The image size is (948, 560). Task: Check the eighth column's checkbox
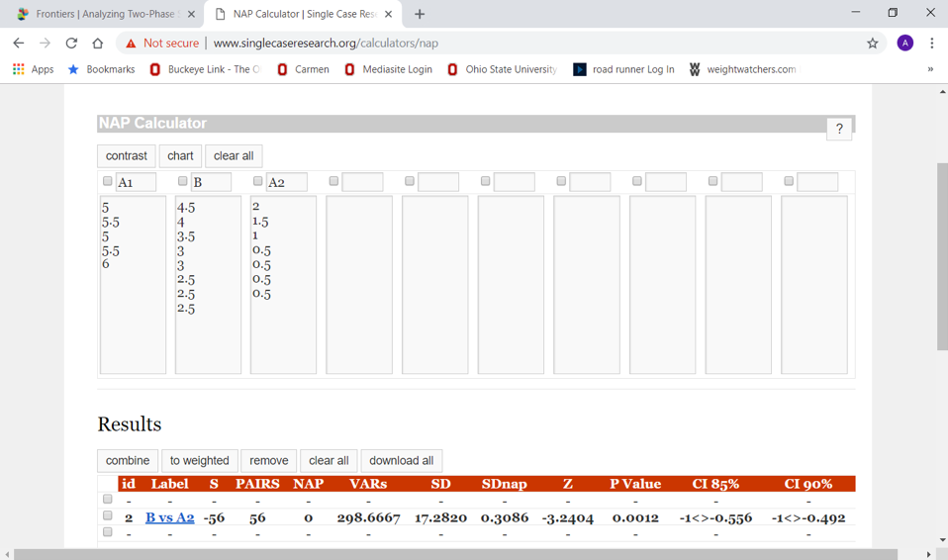[x=636, y=181]
